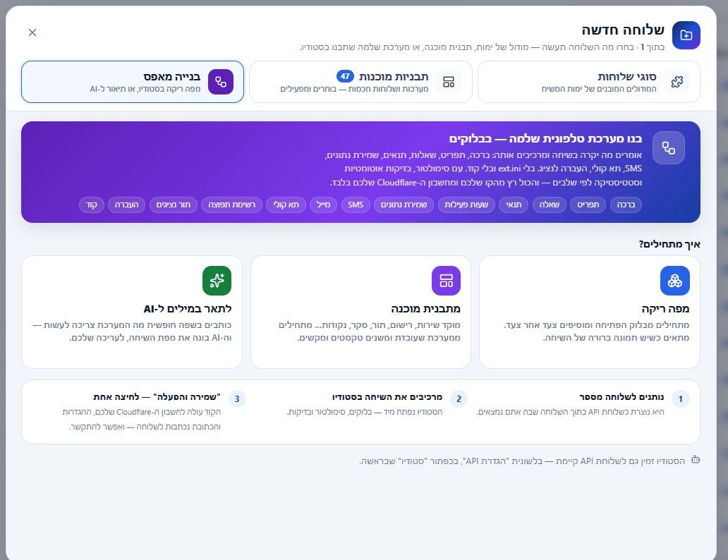Click the שלוחה חדשה dialog title
728x560 pixels.
click(623, 30)
